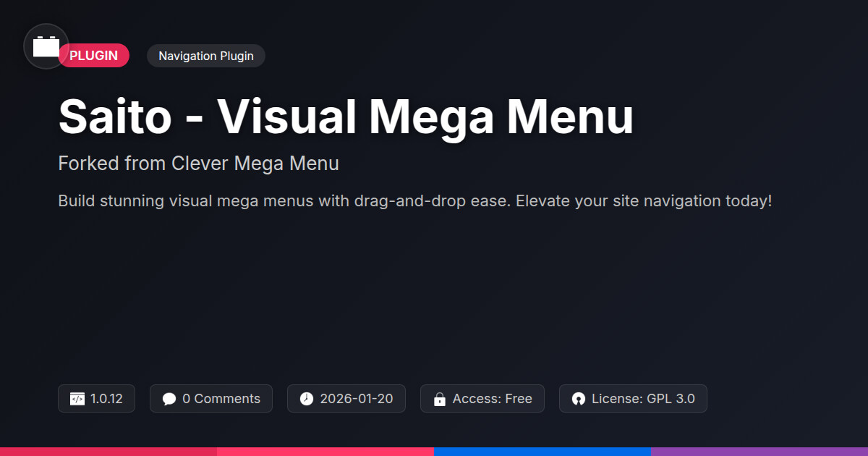Click the red segment of the bottom bar
This screenshot has width=868, height=456.
[109, 451]
